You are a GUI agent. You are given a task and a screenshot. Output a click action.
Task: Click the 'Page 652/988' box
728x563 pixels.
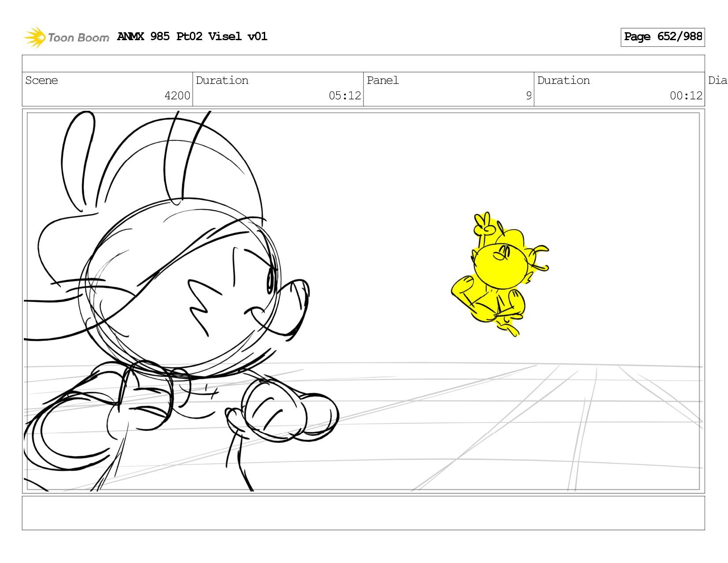663,37
